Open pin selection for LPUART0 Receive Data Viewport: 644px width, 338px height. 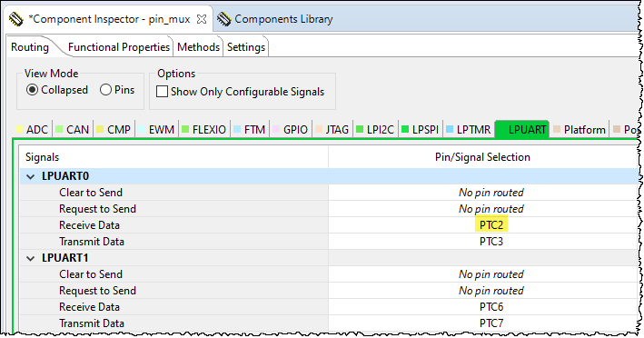click(x=491, y=225)
